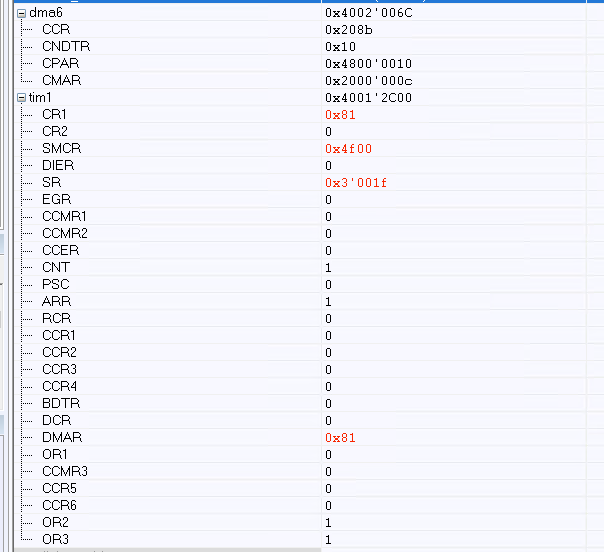Click the CNDTR value 0x10
Viewport: 604px width, 552px height.
click(340, 47)
